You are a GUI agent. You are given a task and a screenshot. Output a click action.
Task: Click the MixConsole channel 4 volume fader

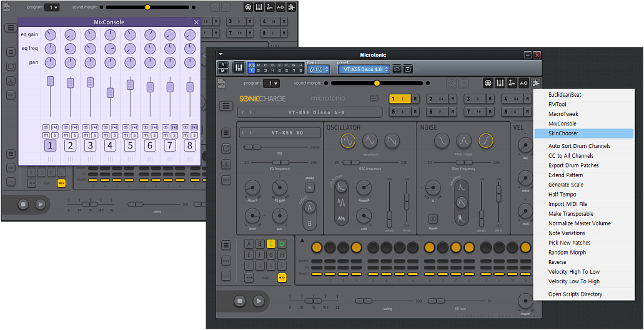(x=110, y=93)
